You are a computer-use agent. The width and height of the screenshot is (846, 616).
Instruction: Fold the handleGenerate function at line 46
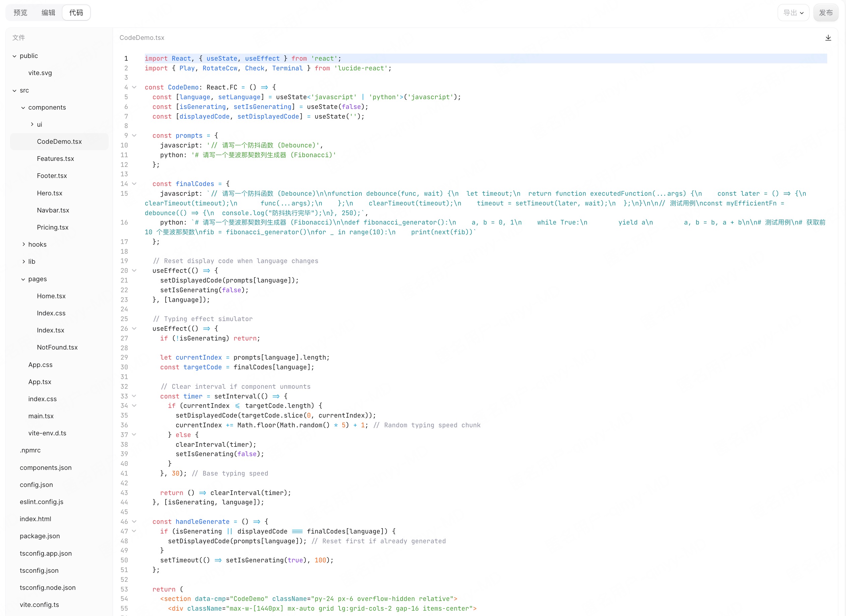(134, 522)
